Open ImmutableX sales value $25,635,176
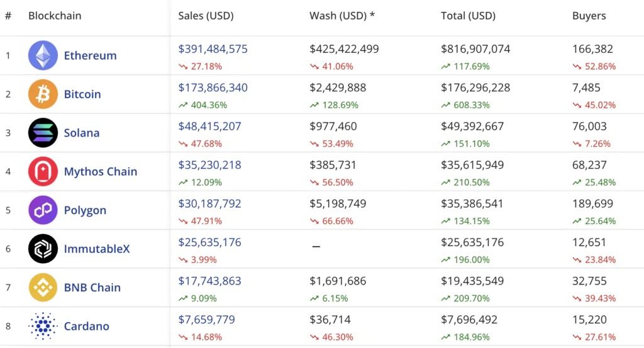 [x=209, y=242]
